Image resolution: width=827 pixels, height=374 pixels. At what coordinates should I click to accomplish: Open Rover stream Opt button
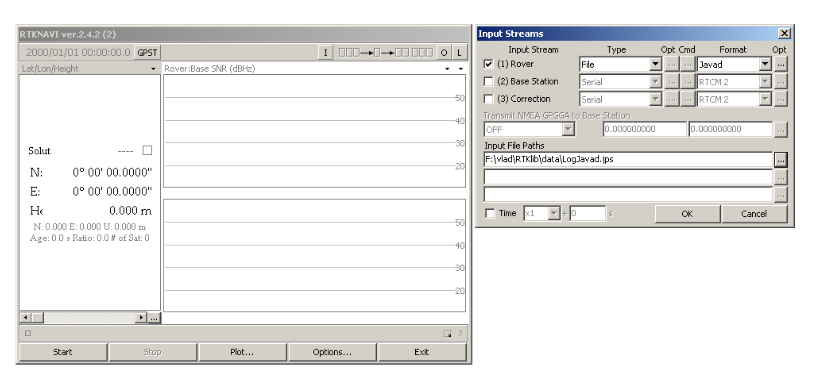(x=671, y=64)
